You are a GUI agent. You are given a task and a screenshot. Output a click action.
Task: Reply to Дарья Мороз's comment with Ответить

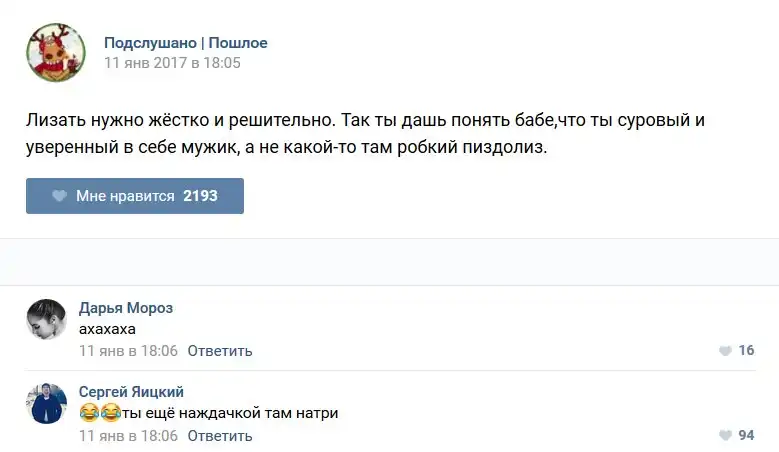pyautogui.click(x=220, y=351)
